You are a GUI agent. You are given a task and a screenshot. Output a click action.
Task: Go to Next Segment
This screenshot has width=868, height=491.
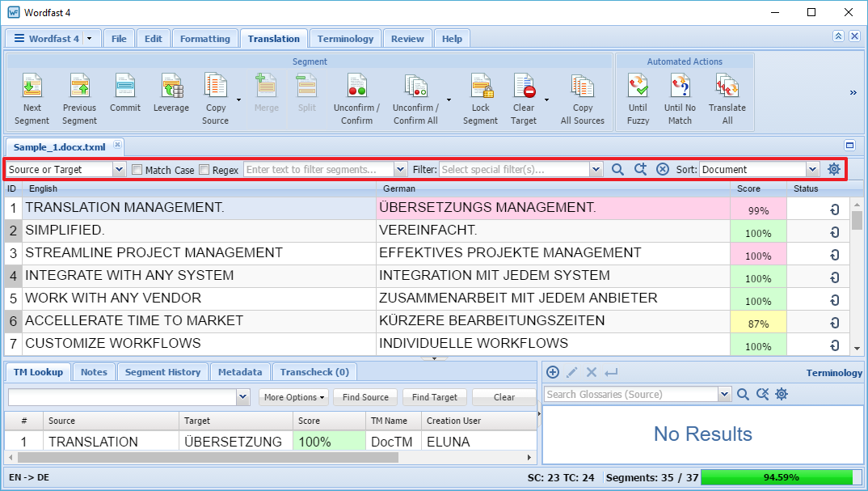pyautogui.click(x=32, y=99)
